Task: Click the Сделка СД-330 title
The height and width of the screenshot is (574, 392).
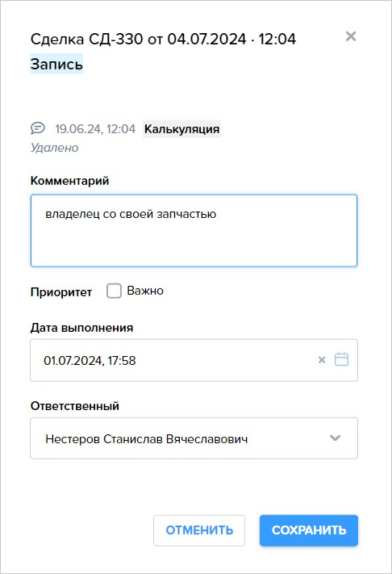Action: pos(163,40)
